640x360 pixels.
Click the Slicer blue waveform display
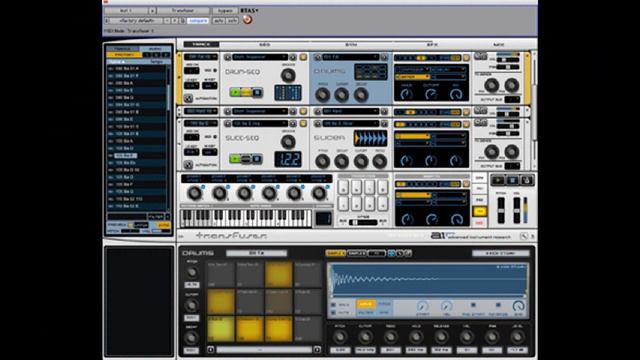click(370, 138)
